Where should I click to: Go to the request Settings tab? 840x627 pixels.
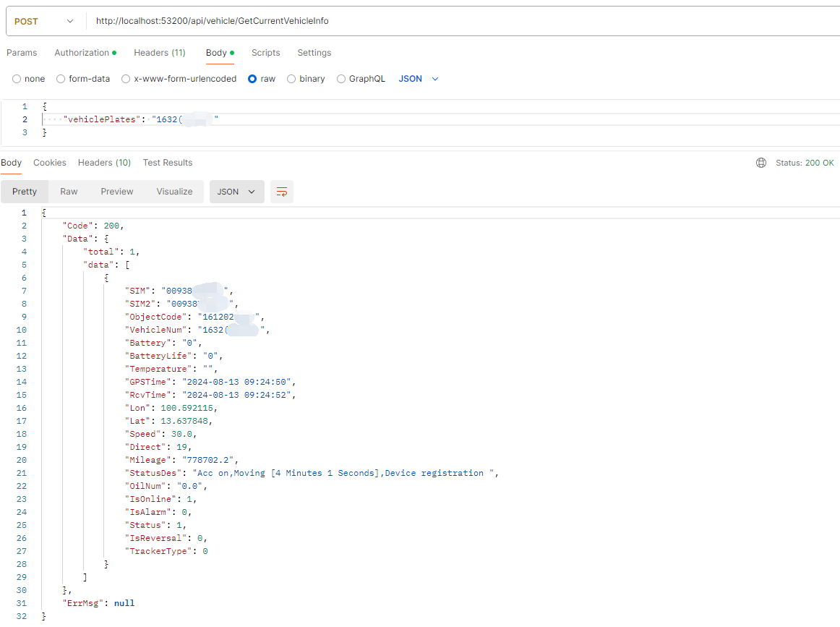click(314, 53)
